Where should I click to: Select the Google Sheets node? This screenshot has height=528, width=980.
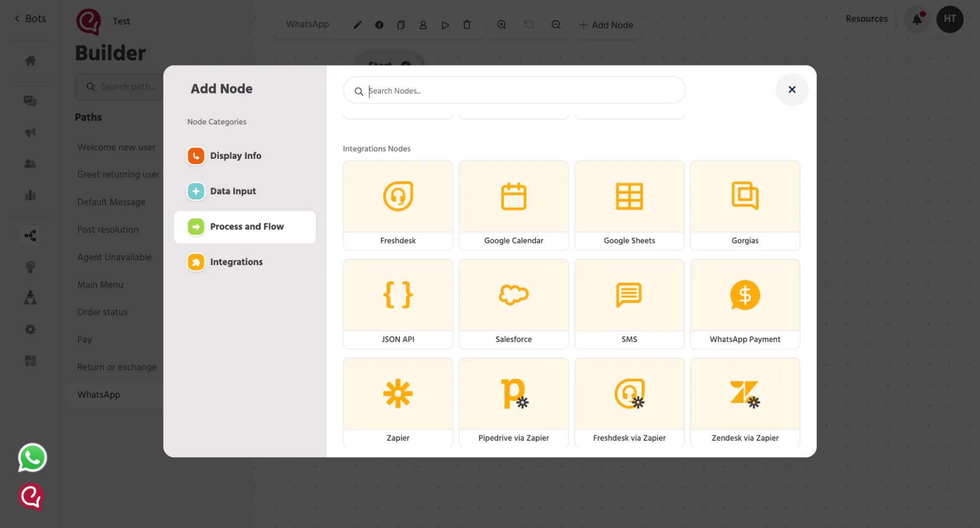pyautogui.click(x=629, y=205)
